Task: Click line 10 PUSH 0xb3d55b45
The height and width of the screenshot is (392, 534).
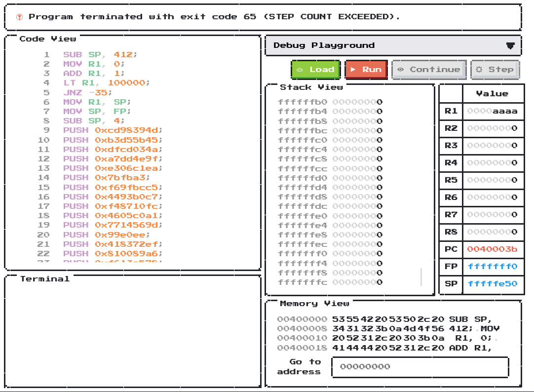Action: [113, 140]
